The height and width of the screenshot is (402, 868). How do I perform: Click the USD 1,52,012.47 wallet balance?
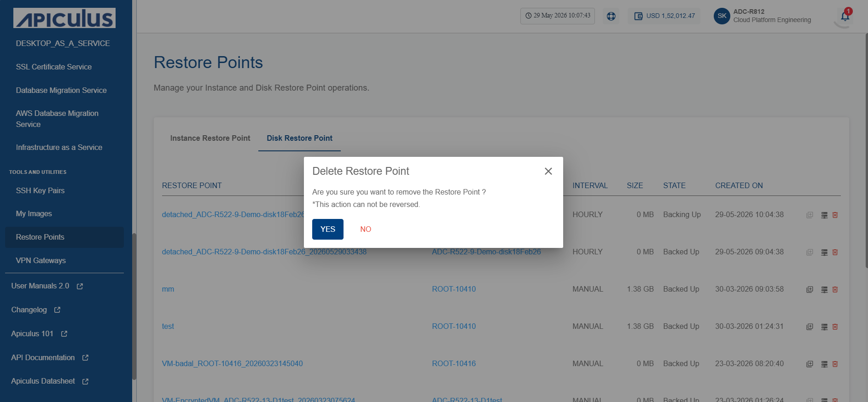(x=664, y=16)
